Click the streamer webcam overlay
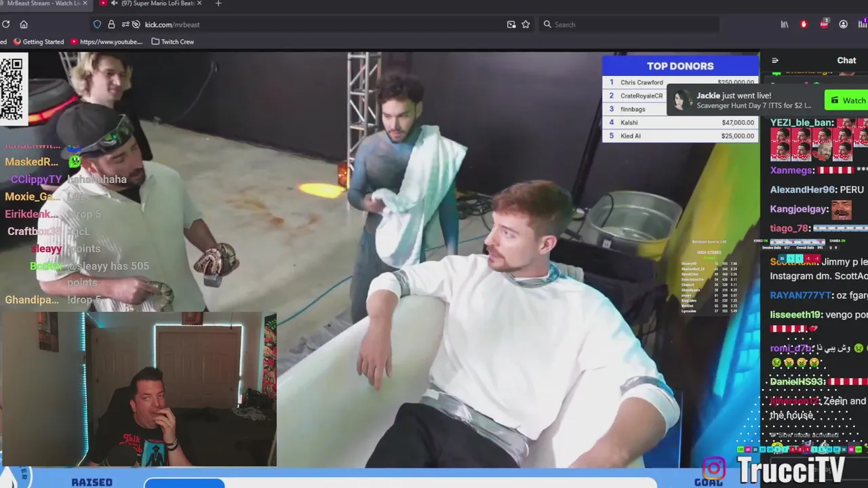The height and width of the screenshot is (488, 868). pyautogui.click(x=138, y=389)
